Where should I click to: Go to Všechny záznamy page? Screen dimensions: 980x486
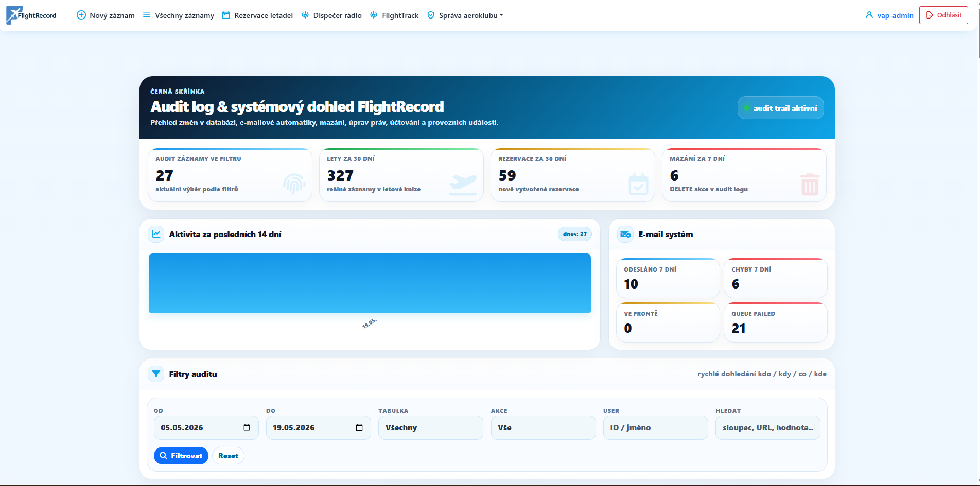click(179, 15)
